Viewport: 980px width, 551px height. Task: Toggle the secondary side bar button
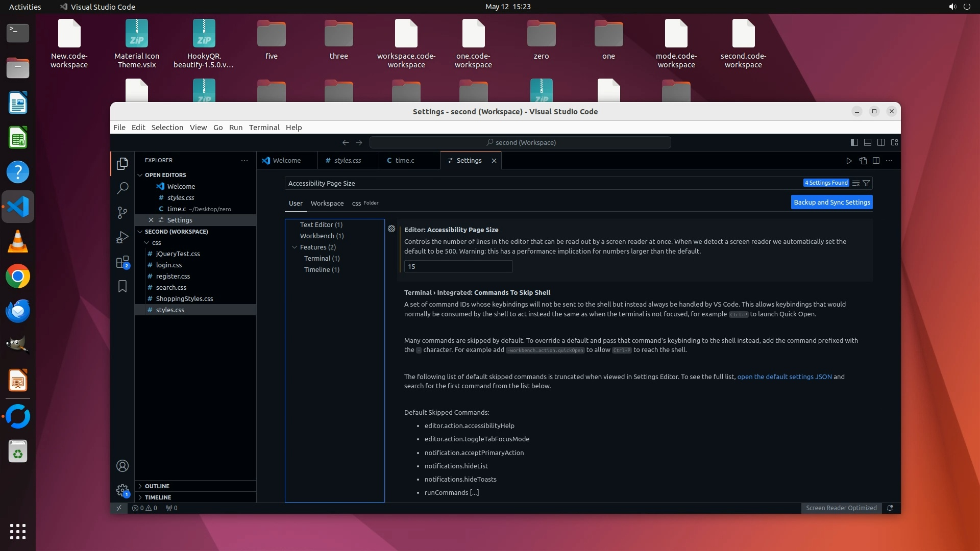pyautogui.click(x=881, y=142)
